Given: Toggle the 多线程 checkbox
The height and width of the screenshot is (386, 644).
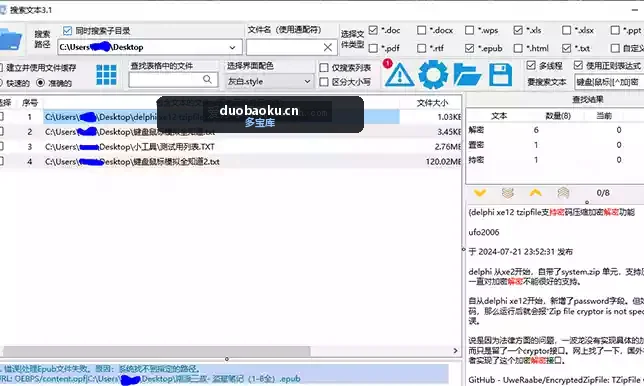Looking at the screenshot, I should point(531,65).
